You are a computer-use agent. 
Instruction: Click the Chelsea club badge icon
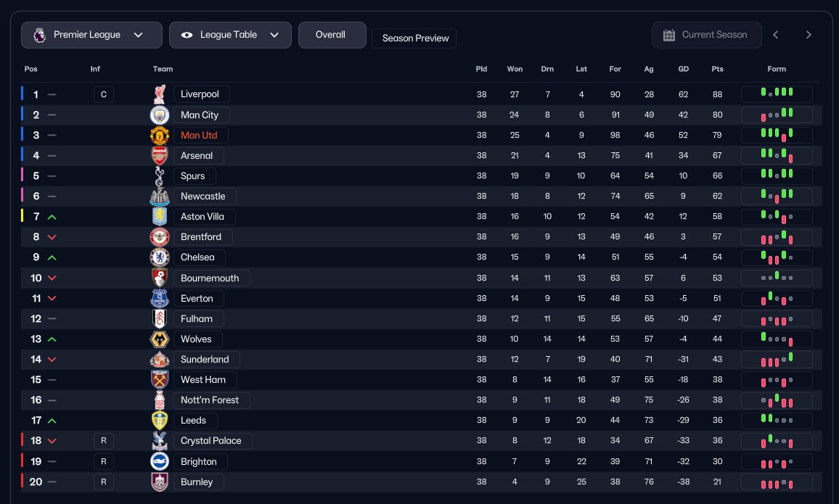point(160,257)
